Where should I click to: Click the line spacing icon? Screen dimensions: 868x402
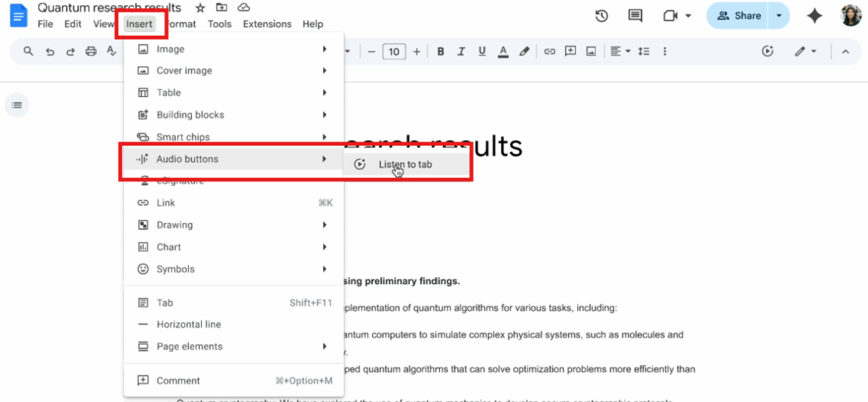(x=643, y=52)
